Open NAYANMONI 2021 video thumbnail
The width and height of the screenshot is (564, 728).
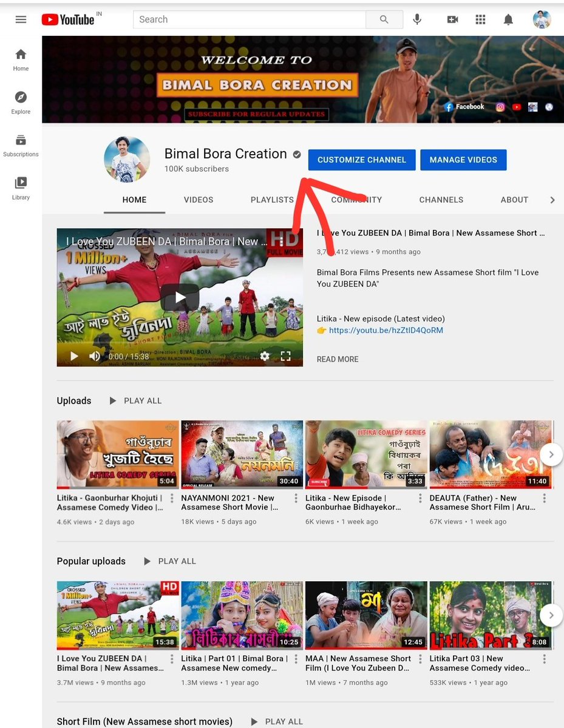[x=242, y=454]
